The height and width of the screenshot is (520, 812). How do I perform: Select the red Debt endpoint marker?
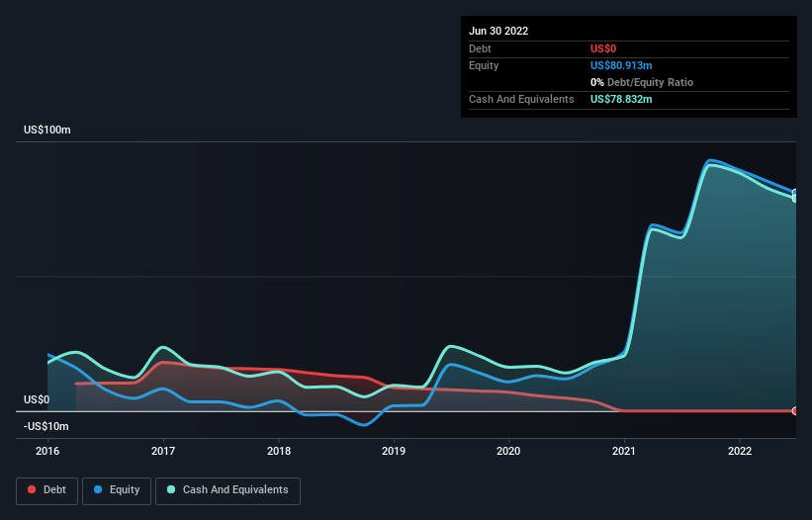coord(795,411)
